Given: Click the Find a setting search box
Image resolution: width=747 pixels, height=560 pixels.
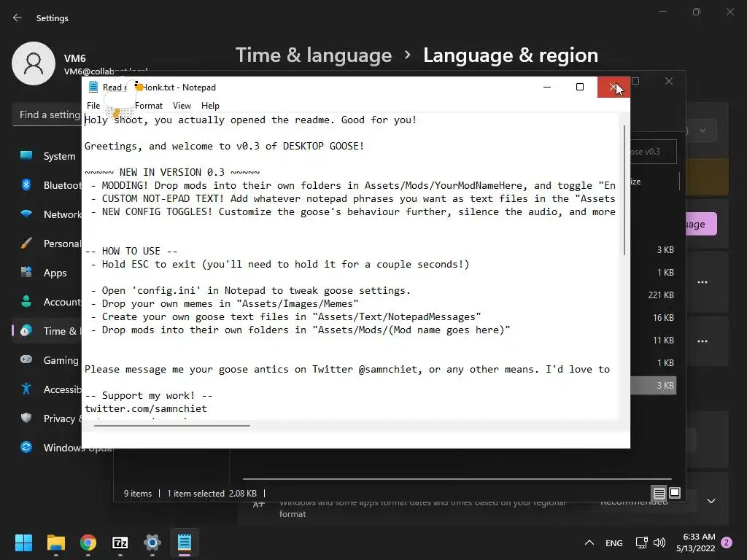Looking at the screenshot, I should (47, 114).
